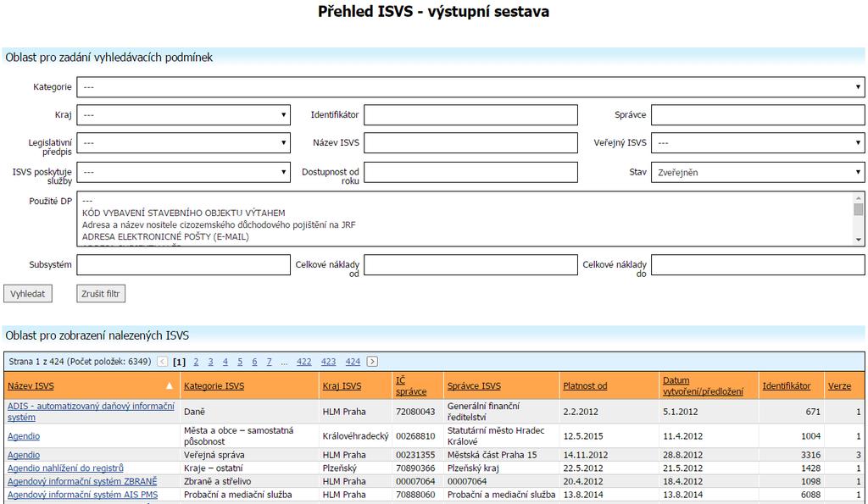This screenshot has width=868, height=504.
Task: Jump to results page 422
Action: [x=304, y=362]
